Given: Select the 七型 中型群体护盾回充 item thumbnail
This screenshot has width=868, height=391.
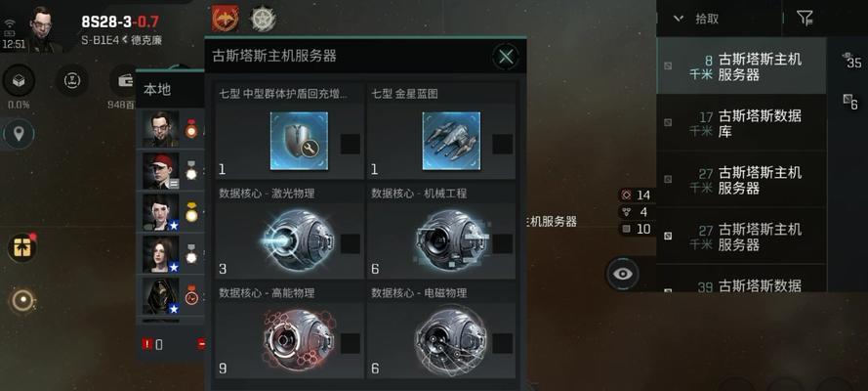Looking at the screenshot, I should (299, 141).
